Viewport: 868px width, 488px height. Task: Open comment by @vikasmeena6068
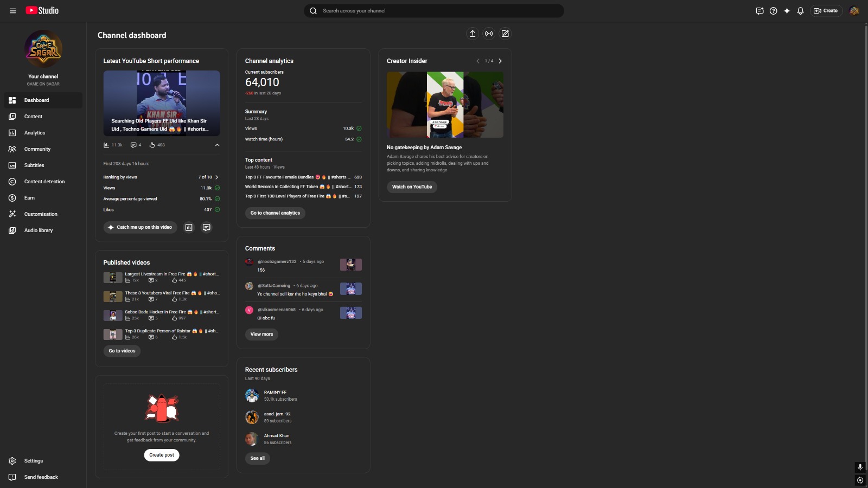(x=303, y=313)
